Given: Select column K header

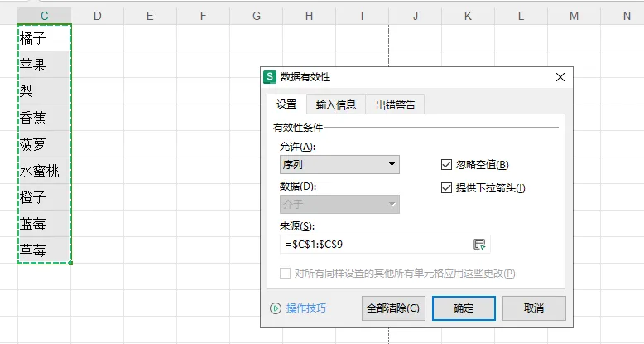Looking at the screenshot, I should coord(469,16).
